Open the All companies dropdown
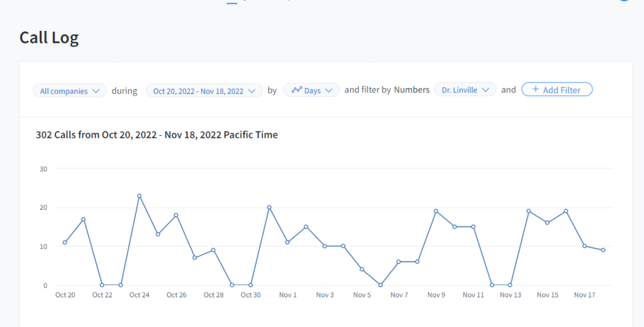Image resolution: width=644 pixels, height=327 pixels. pos(69,91)
